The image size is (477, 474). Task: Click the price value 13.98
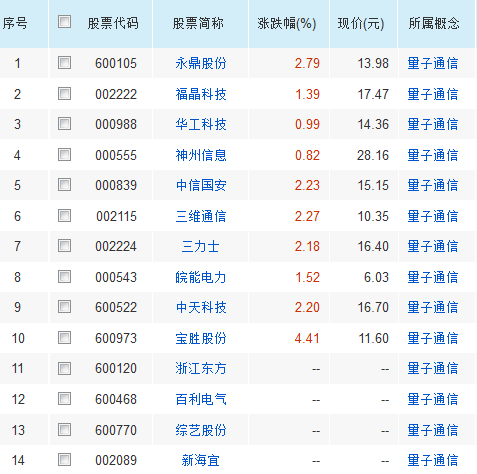click(x=373, y=63)
